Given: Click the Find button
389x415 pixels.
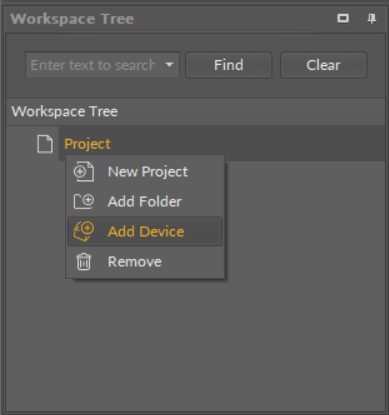Looking at the screenshot, I should (x=229, y=65).
